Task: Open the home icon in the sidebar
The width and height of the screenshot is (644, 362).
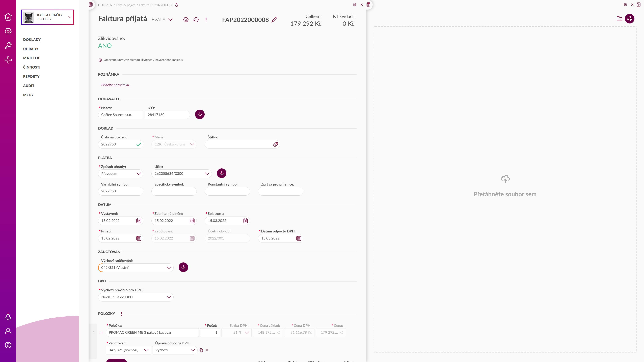Action: pyautogui.click(x=8, y=17)
